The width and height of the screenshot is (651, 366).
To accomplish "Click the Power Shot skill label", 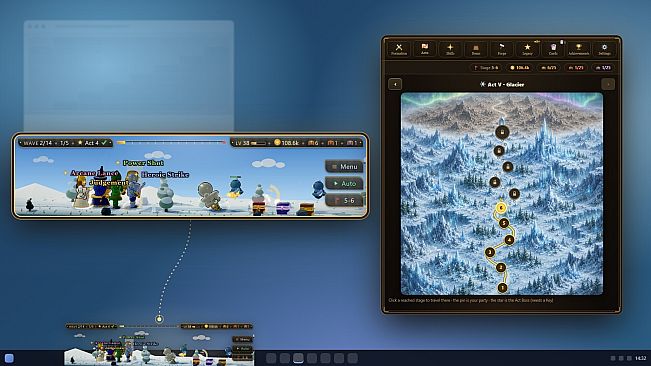I will pos(143,163).
